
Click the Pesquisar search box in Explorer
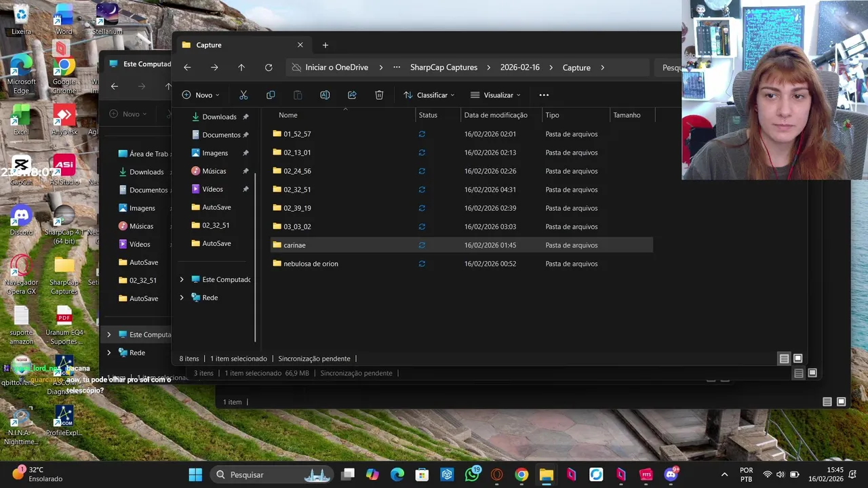(x=667, y=68)
